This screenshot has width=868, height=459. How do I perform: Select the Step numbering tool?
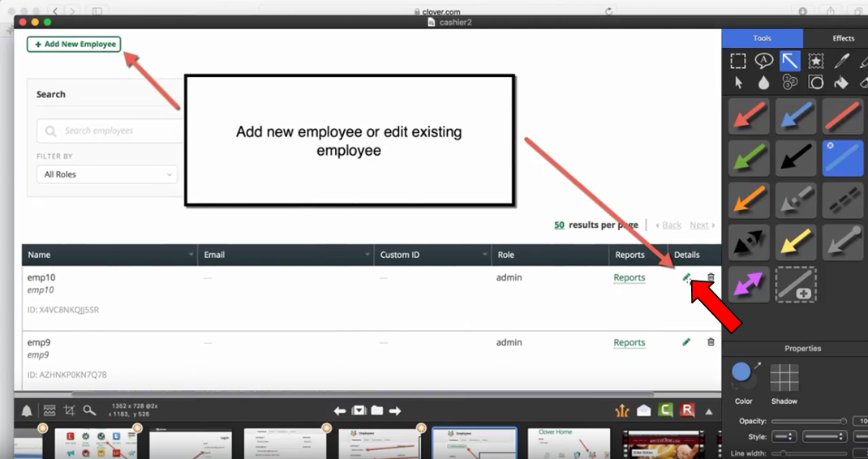(x=790, y=83)
